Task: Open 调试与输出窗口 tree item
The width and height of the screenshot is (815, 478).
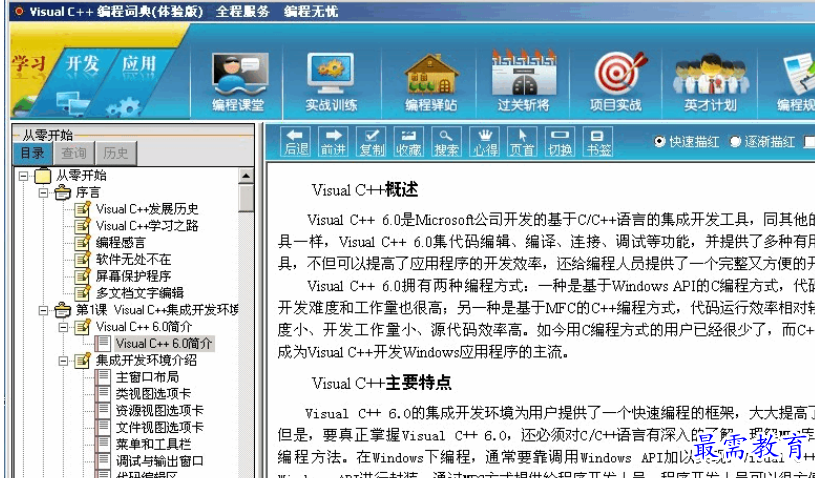Action: [160, 460]
